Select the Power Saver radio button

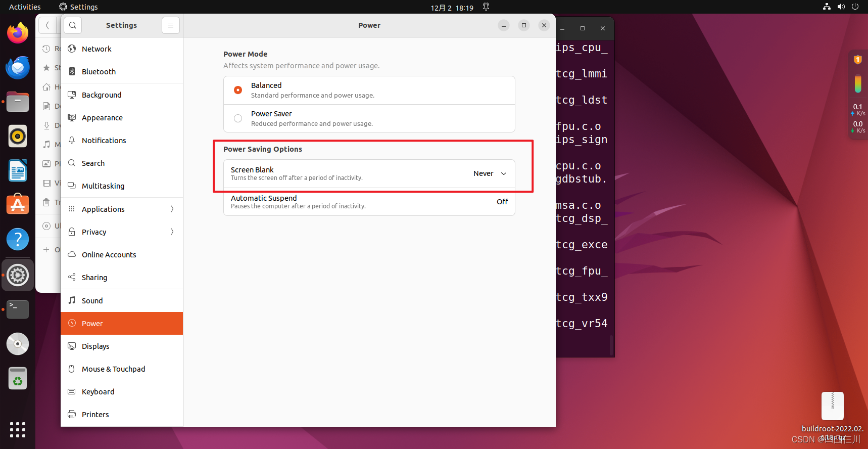pyautogui.click(x=238, y=118)
